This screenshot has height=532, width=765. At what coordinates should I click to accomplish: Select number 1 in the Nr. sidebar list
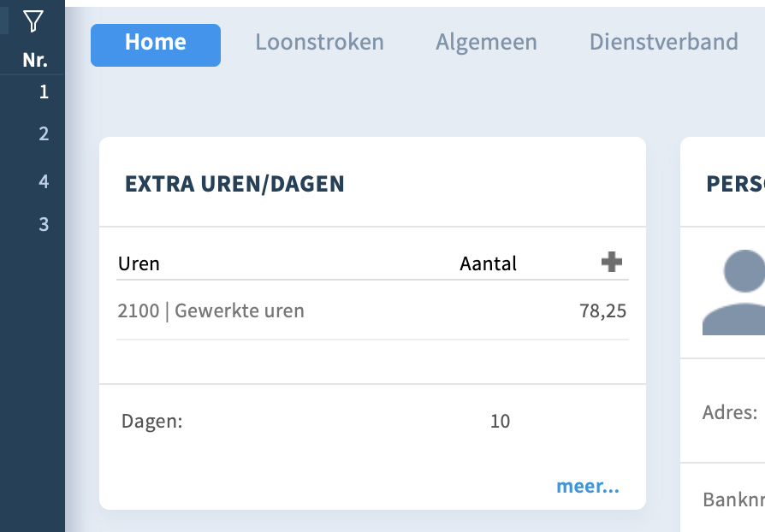click(44, 92)
